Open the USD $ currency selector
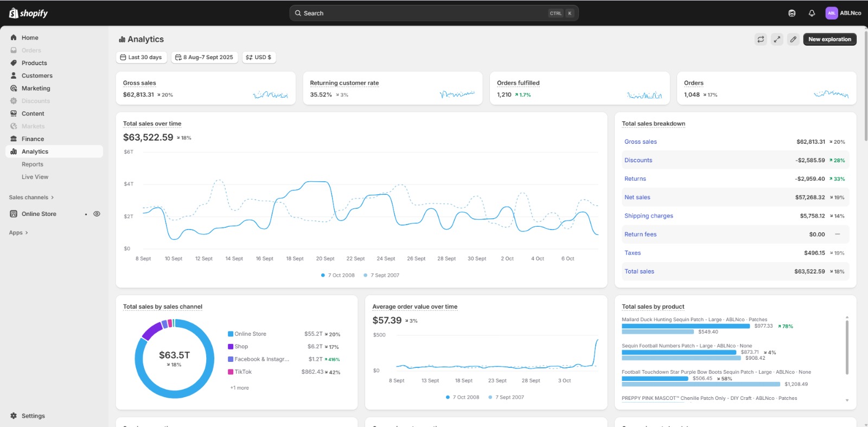Image resolution: width=868 pixels, height=427 pixels. tap(259, 57)
